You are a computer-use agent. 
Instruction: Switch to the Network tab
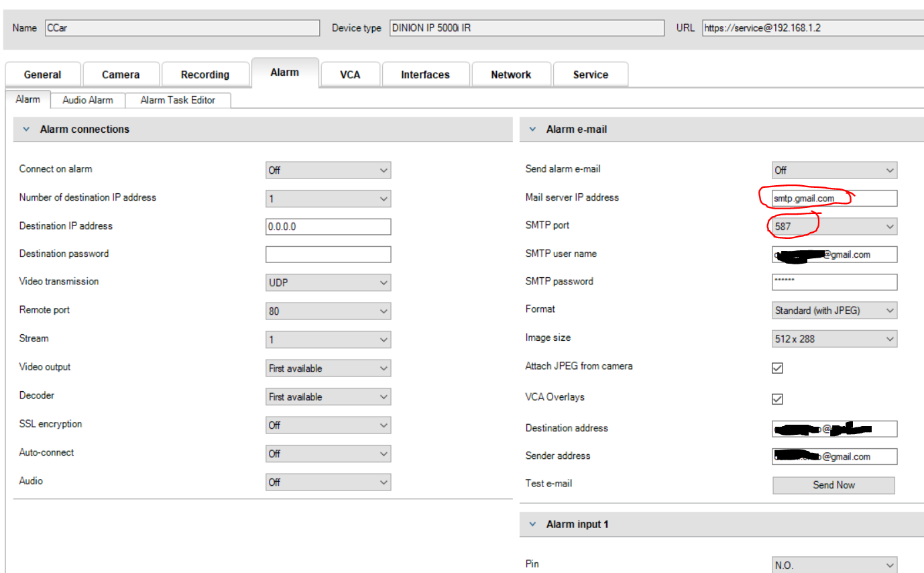[x=511, y=74]
